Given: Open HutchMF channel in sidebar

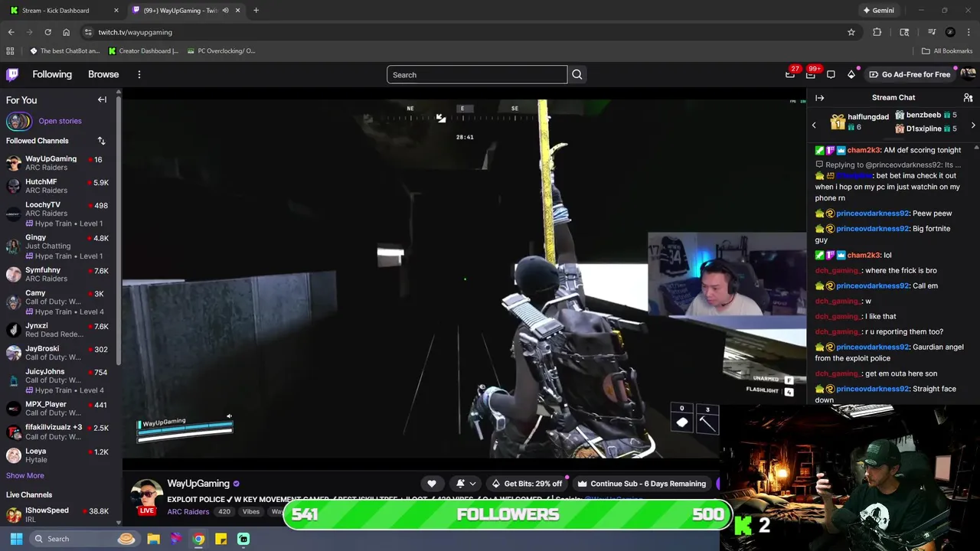Looking at the screenshot, I should click(x=58, y=186).
